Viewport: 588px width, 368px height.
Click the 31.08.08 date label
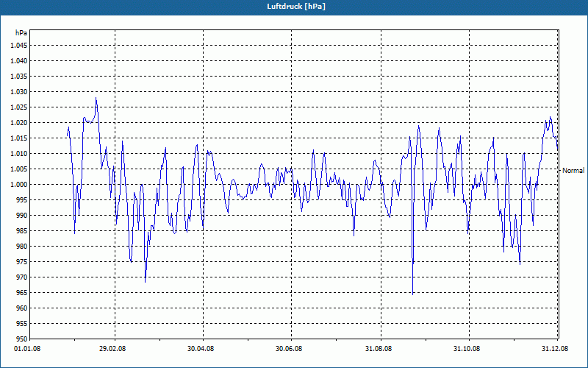379,349
